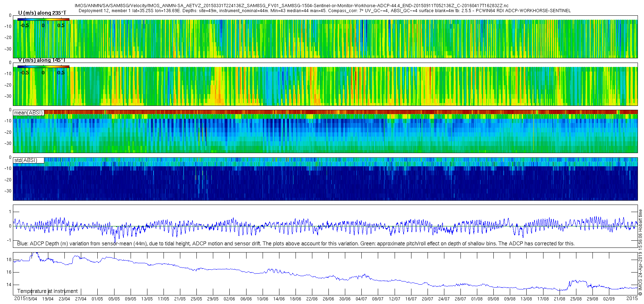644x304 pixels.
Task: Click the U velocity colorbar scale
Action: [x=43, y=19]
